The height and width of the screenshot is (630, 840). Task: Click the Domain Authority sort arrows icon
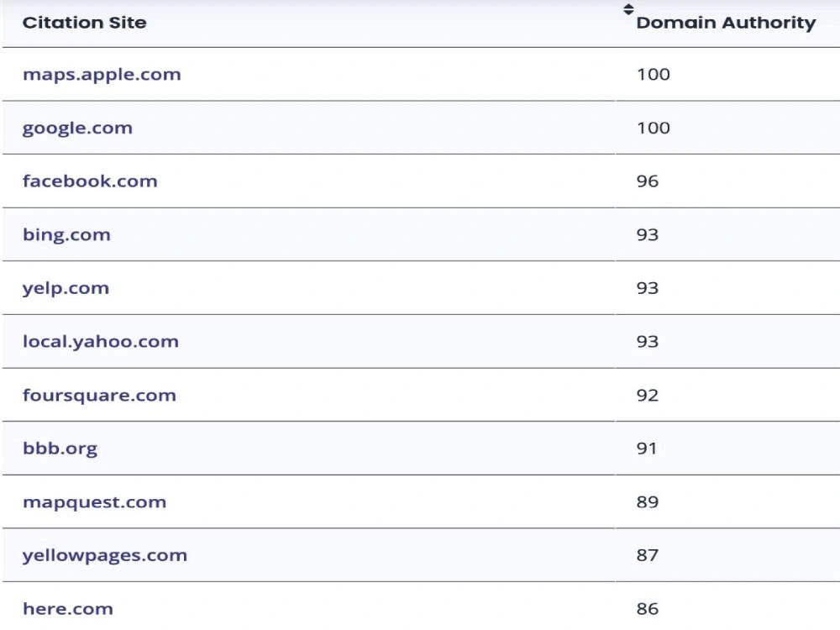[x=628, y=9]
